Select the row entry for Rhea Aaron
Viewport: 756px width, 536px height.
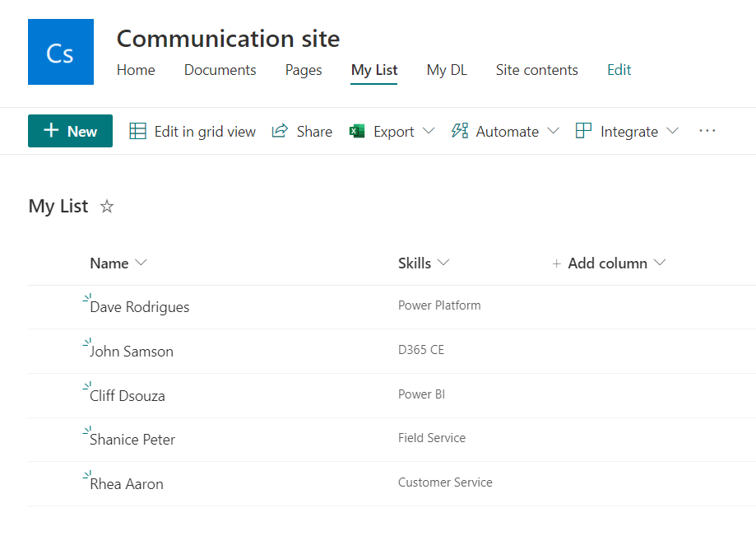tap(128, 483)
